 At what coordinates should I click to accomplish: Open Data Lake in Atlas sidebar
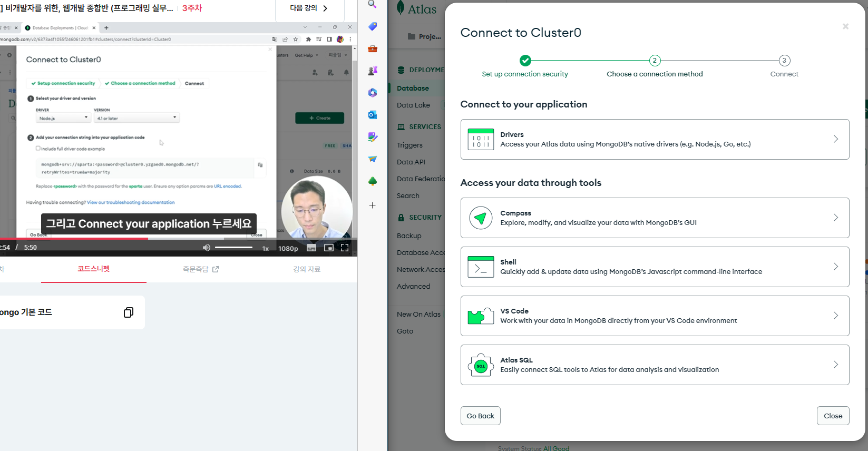pos(413,105)
